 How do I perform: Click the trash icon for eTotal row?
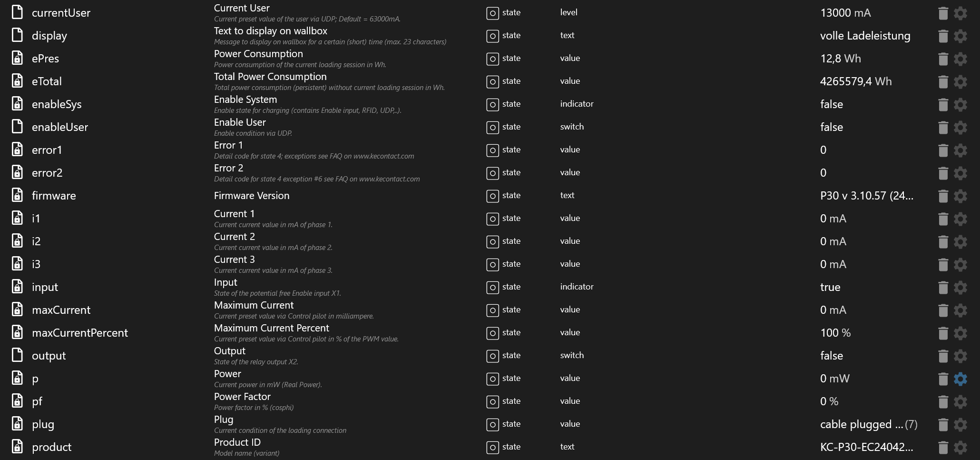point(943,81)
